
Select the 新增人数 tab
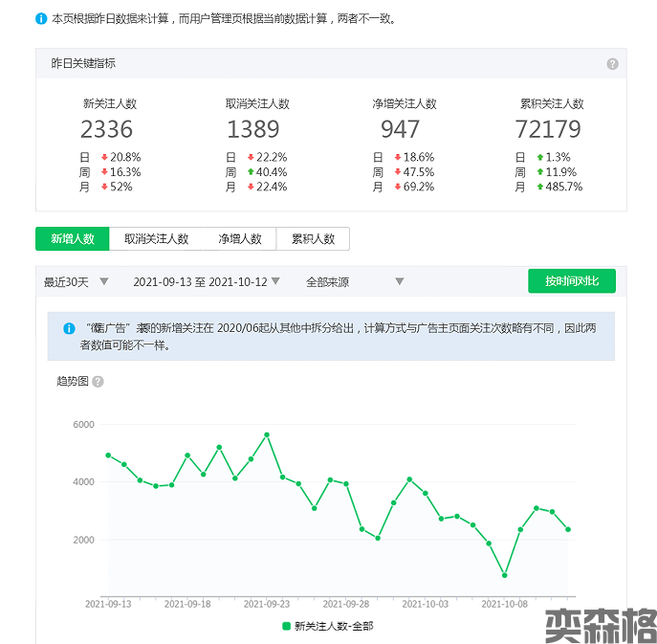73,239
